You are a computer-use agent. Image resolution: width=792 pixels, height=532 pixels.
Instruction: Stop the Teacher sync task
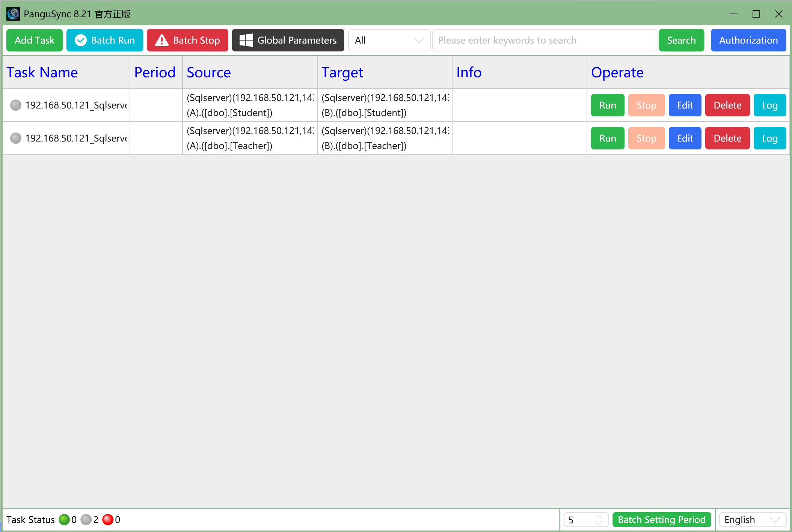[x=646, y=138]
